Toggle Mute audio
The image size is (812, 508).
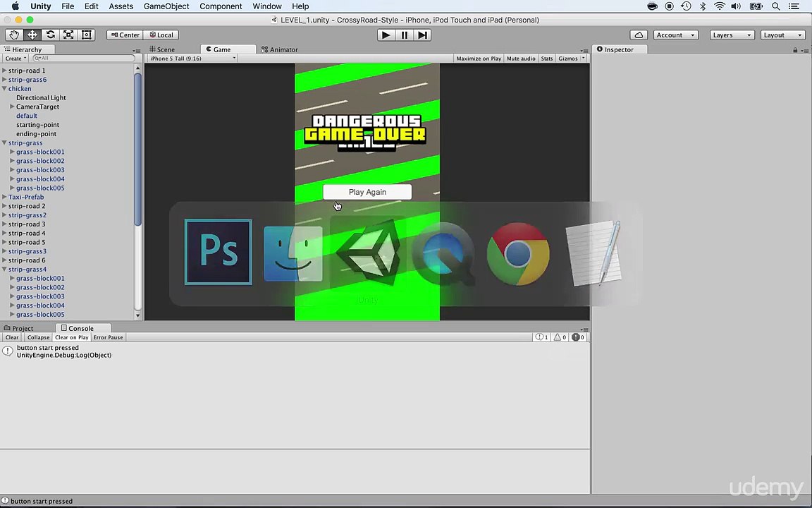[521, 59]
